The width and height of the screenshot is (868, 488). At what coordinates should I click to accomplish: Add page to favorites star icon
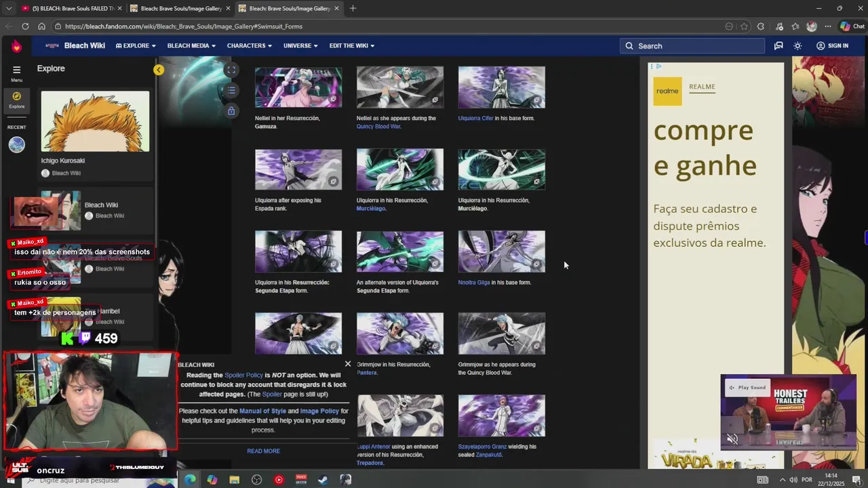[x=744, y=26]
